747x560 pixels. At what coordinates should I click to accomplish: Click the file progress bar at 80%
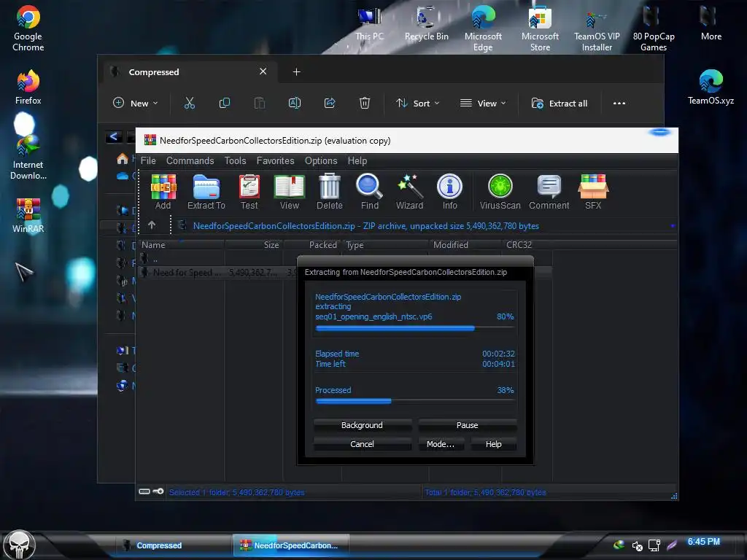415,328
